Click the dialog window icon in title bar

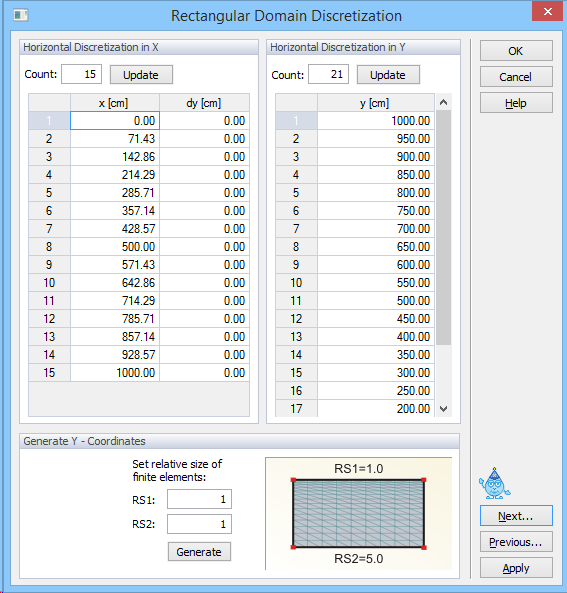click(21, 15)
